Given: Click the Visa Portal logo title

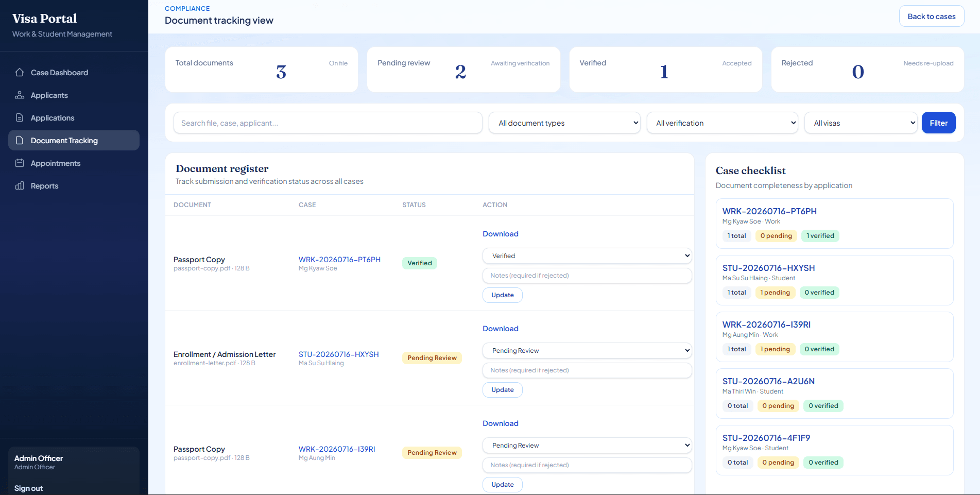Looking at the screenshot, I should [x=44, y=19].
